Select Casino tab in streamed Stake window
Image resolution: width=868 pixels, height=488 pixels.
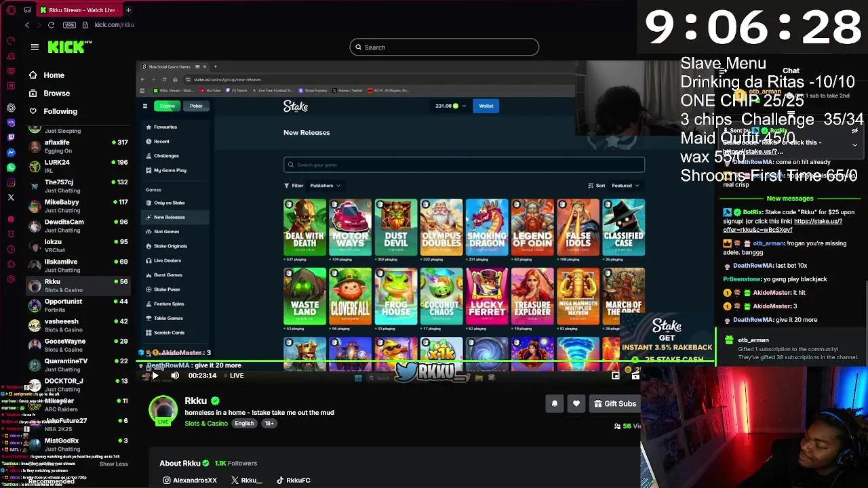167,106
